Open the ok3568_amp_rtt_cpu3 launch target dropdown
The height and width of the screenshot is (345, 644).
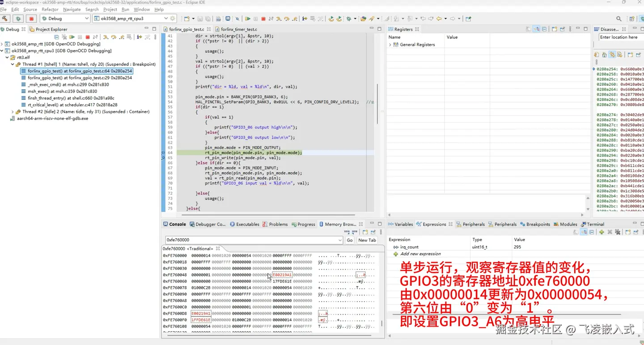coord(165,18)
